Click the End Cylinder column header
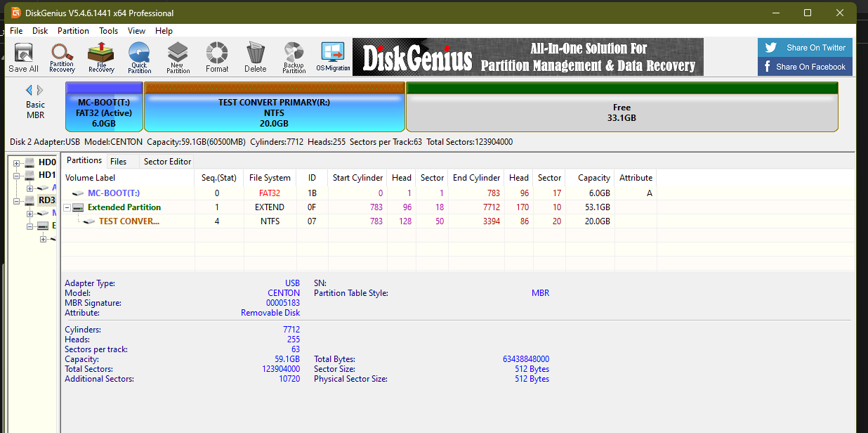 477,178
